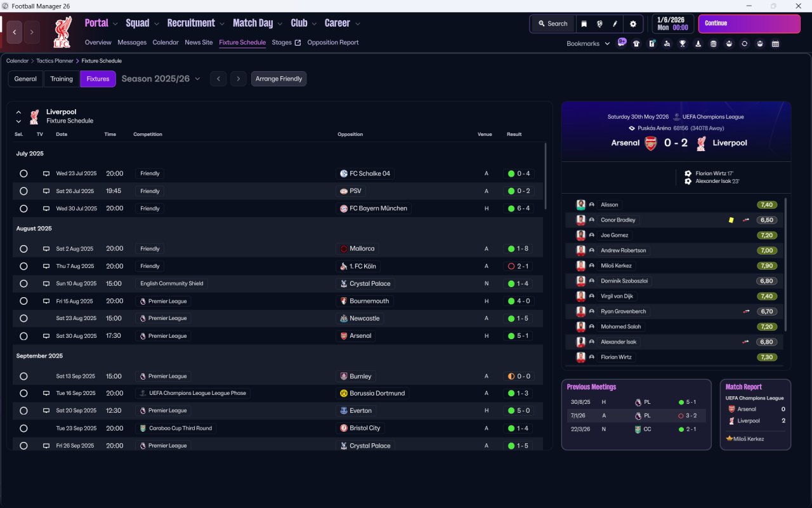Click the pencil edit icon in the top toolbar
Viewport: 812px width, 508px height.
coord(615,23)
